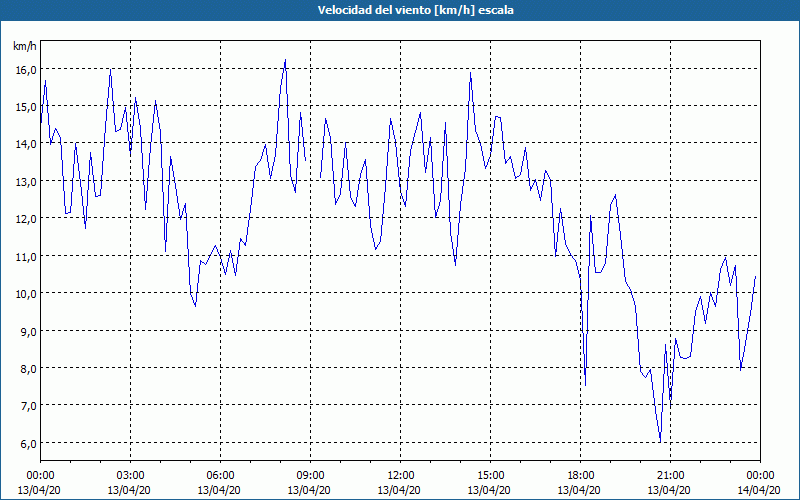
Task: Select the 10,0 y-axis value
Action: click(x=26, y=294)
